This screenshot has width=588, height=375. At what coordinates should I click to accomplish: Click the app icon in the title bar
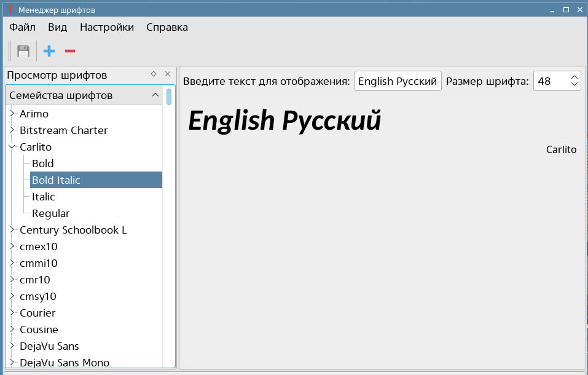pyautogui.click(x=9, y=10)
